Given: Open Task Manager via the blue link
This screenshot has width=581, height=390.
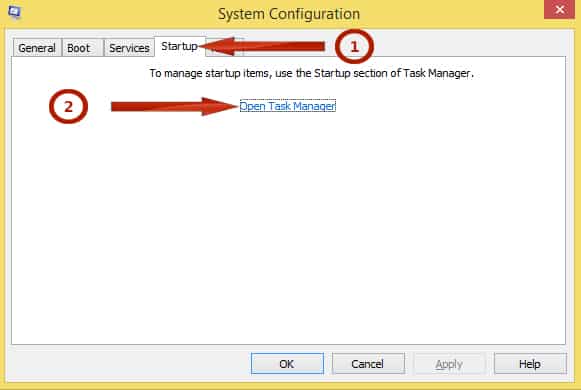Looking at the screenshot, I should pos(288,106).
